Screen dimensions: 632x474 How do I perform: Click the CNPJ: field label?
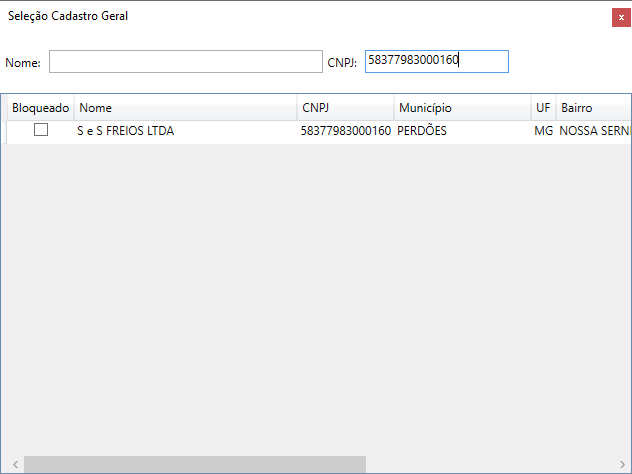pos(342,63)
